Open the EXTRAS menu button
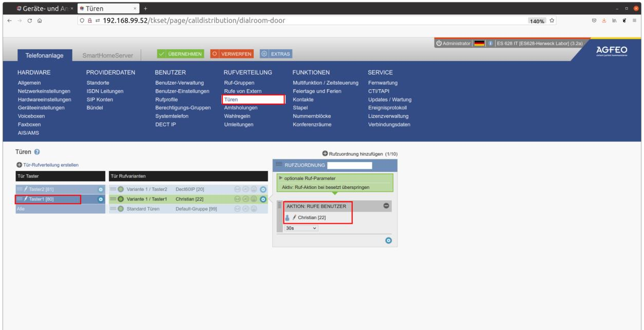The height and width of the screenshot is (330, 644). (276, 53)
